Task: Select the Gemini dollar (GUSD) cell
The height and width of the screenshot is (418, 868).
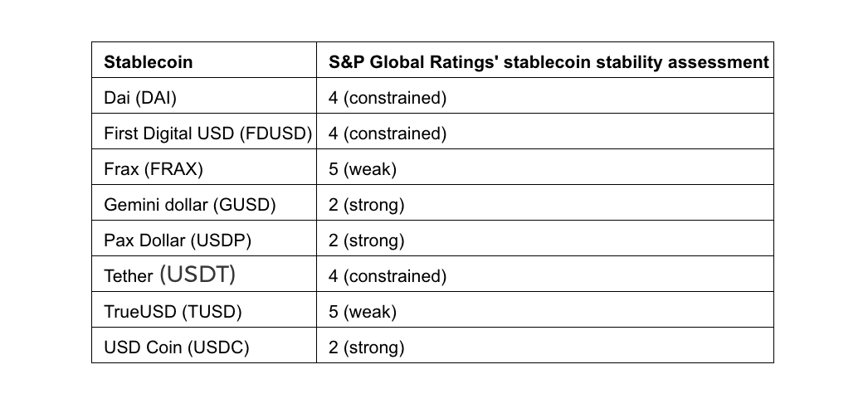Action: [x=190, y=205]
